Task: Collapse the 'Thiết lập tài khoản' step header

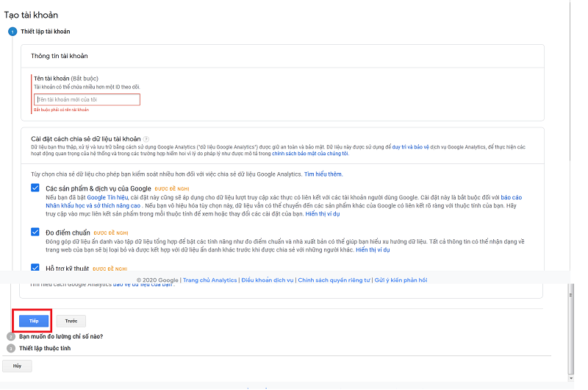Action: coord(44,31)
